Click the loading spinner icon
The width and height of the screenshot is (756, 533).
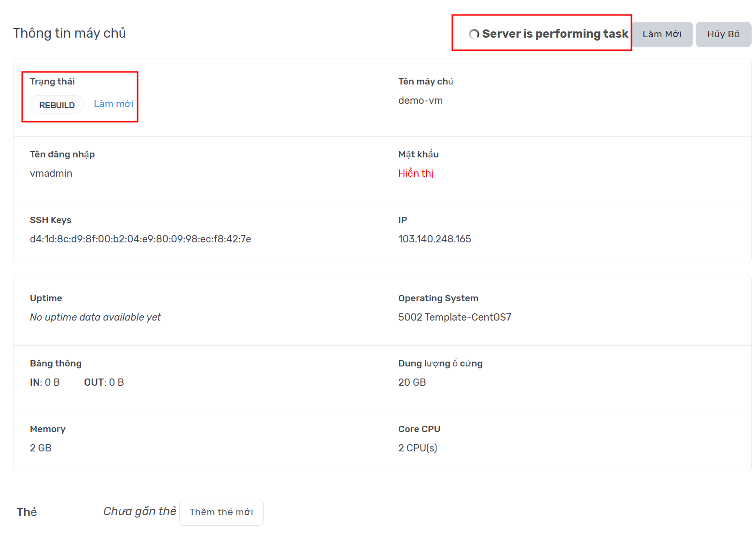[x=474, y=34]
